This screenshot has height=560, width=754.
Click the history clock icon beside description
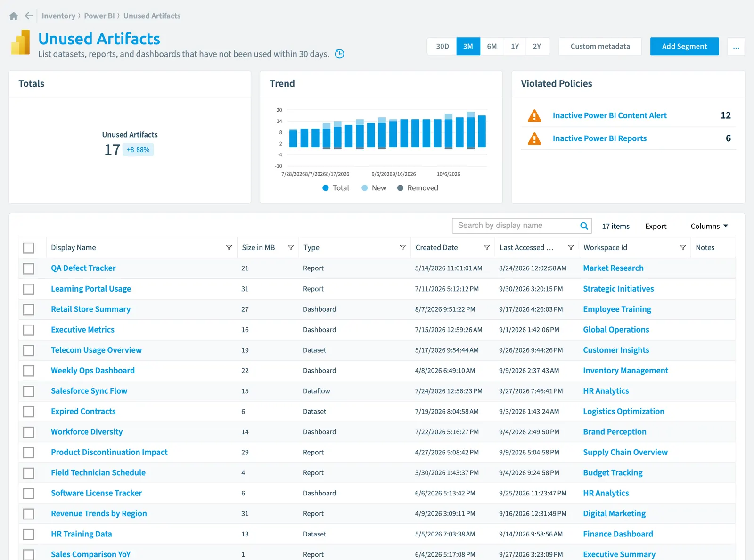tap(339, 54)
